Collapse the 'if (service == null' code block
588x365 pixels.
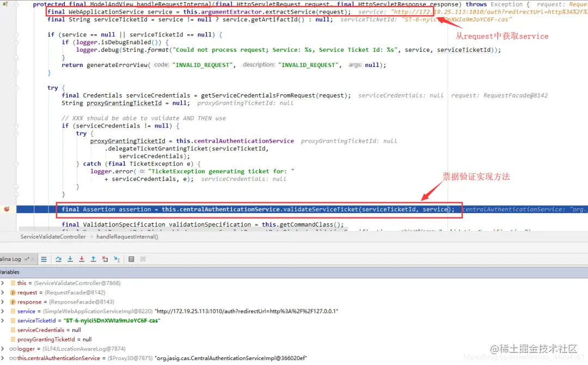[x=16, y=35]
